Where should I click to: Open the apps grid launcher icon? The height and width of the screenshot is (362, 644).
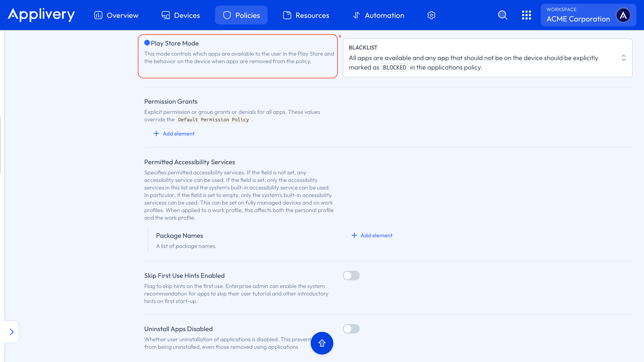click(x=527, y=15)
